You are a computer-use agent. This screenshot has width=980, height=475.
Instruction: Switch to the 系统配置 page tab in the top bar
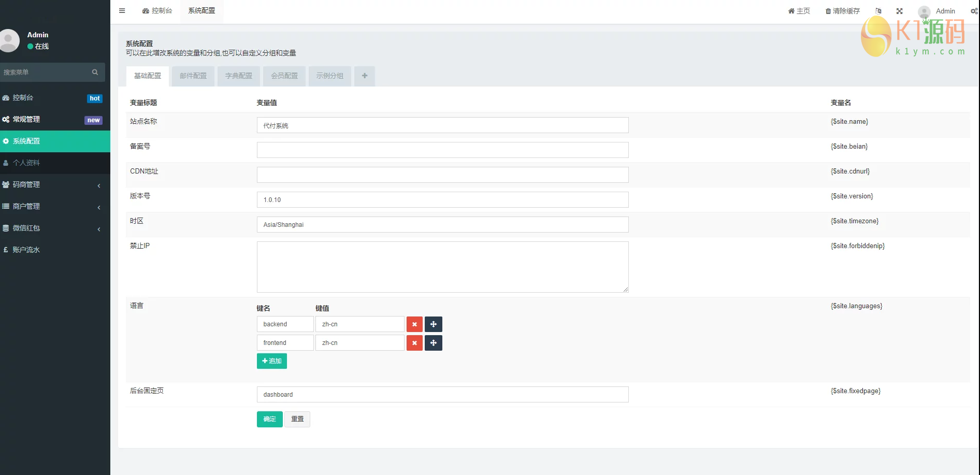(x=201, y=11)
